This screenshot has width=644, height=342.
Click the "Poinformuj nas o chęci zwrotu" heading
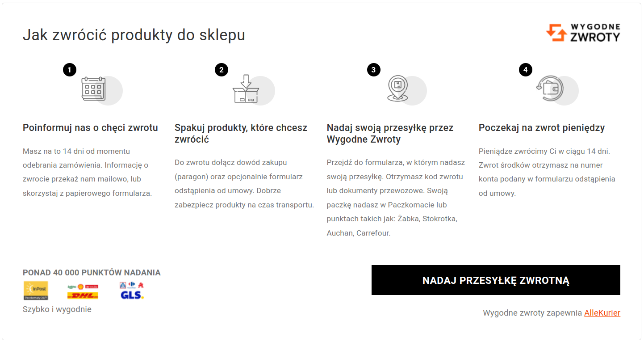coord(90,128)
